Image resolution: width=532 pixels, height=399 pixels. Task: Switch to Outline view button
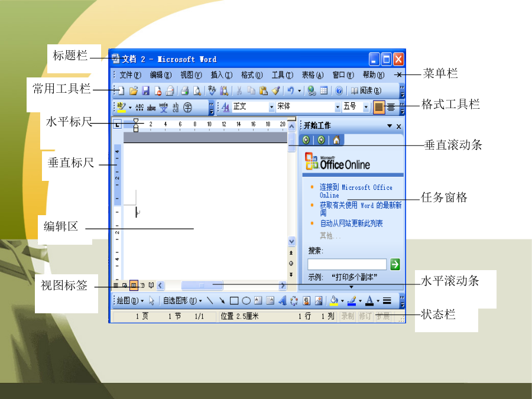tap(143, 286)
